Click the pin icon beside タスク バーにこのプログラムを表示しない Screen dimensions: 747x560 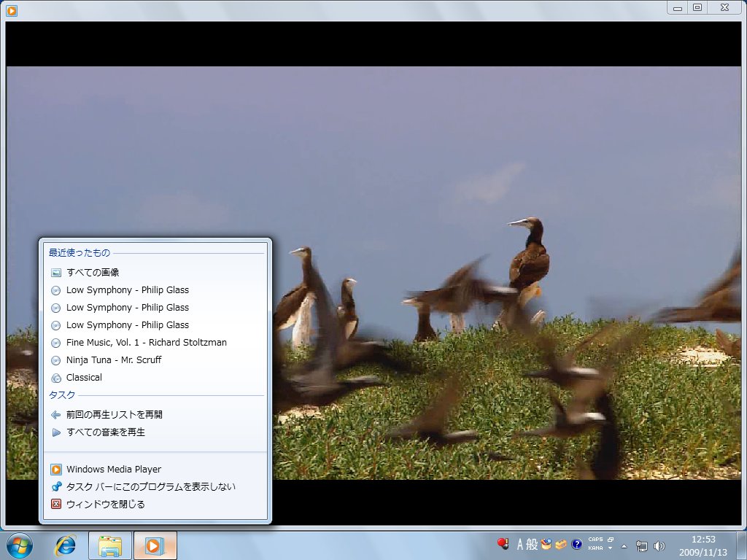(x=56, y=486)
